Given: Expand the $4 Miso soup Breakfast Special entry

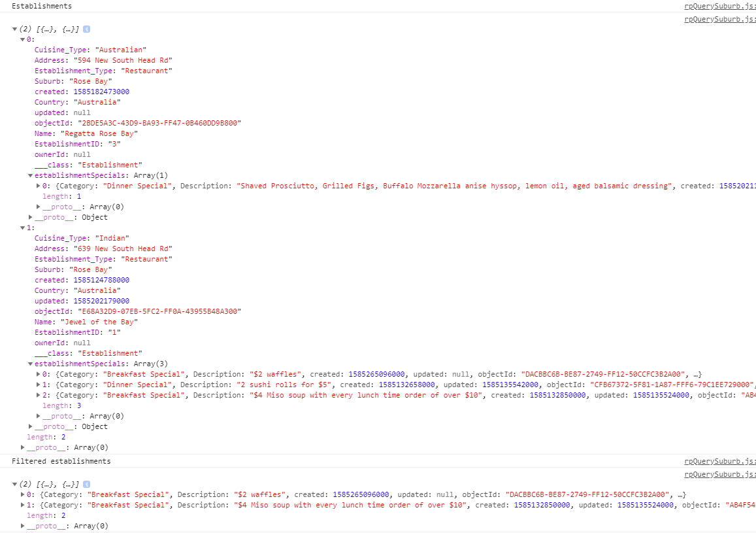Looking at the screenshot, I should (x=37, y=394).
